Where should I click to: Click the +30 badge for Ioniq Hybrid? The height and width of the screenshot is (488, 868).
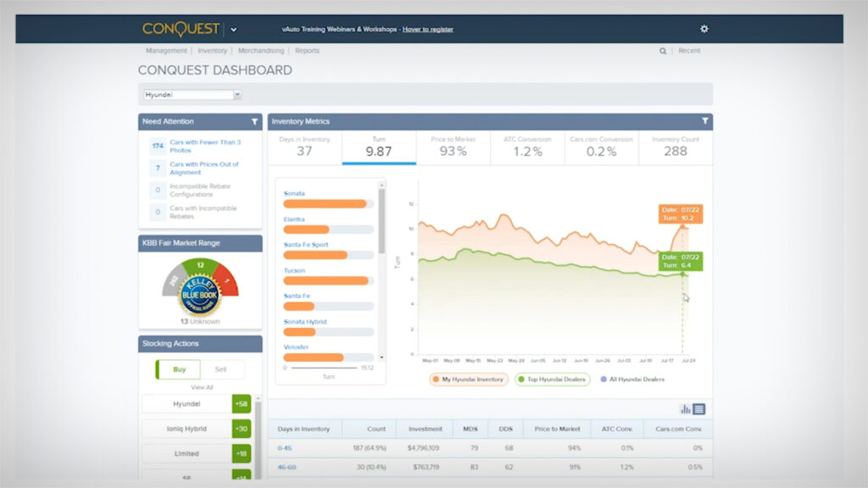[x=242, y=429]
